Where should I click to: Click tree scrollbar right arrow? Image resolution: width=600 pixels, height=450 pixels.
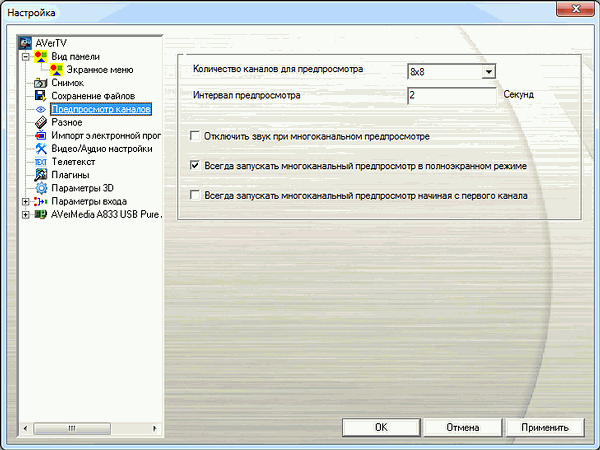click(155, 428)
